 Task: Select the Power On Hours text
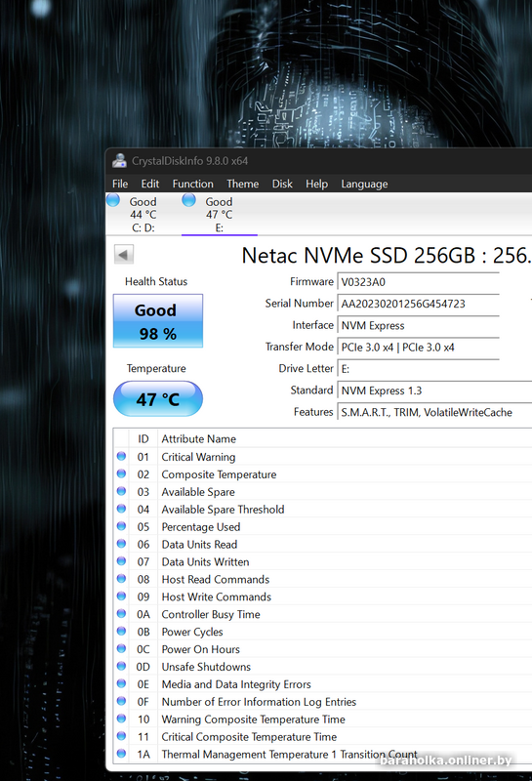[201, 649]
